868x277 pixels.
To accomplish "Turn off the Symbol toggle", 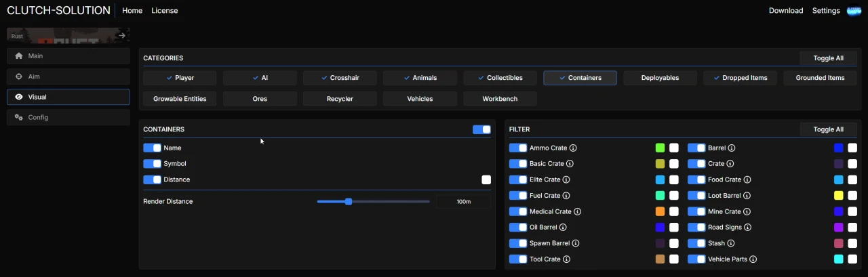I will coord(152,164).
